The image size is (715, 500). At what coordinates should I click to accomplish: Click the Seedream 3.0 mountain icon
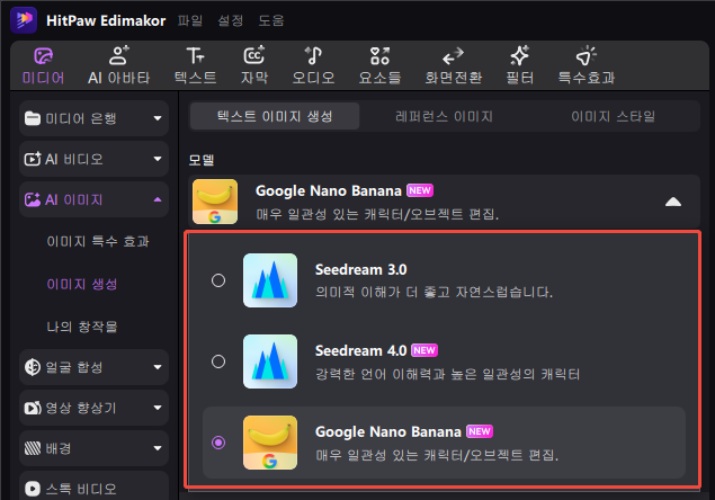[270, 280]
